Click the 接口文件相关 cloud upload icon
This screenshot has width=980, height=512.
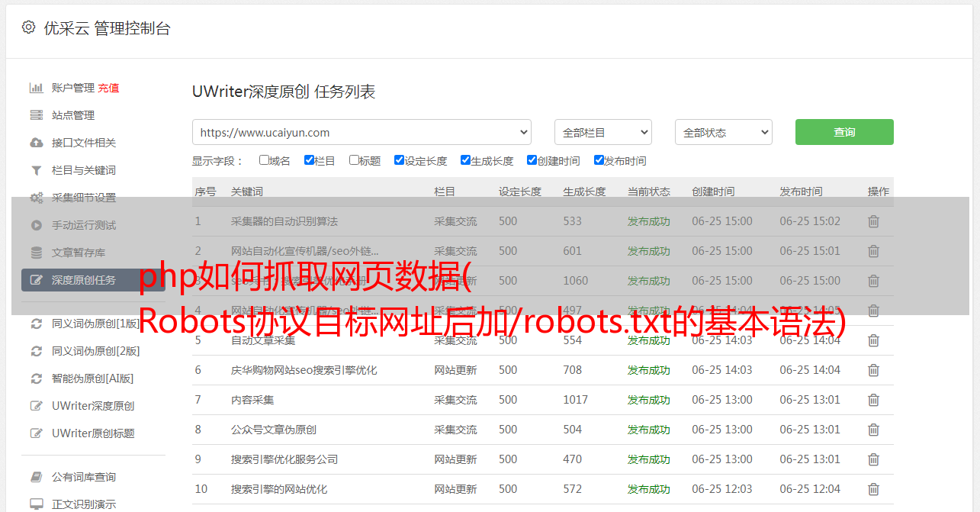(36, 143)
